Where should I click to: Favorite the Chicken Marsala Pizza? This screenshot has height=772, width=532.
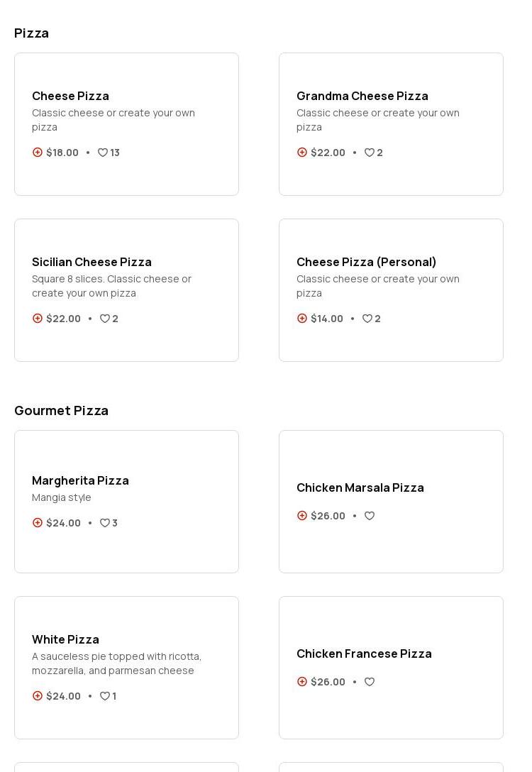(370, 516)
